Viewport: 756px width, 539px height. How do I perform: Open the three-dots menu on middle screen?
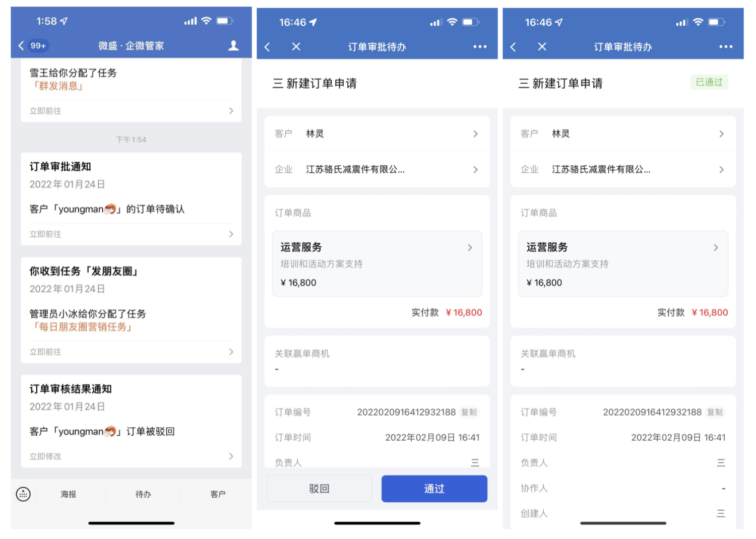click(480, 47)
